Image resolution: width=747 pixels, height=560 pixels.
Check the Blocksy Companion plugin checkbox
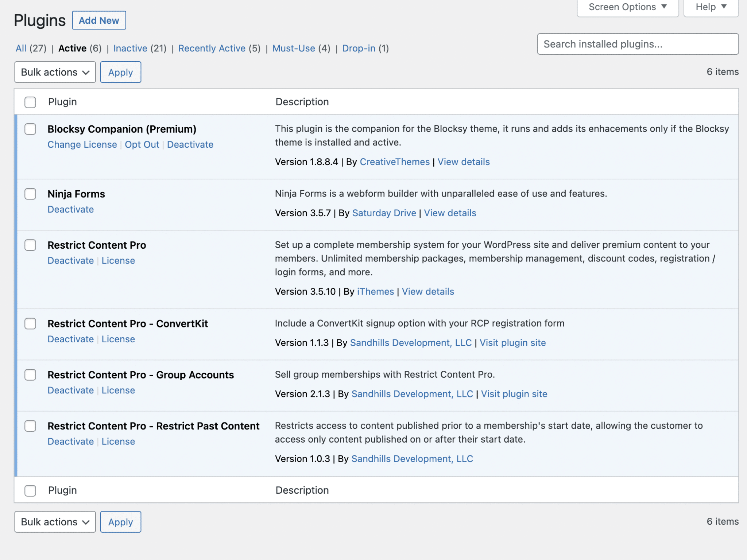coord(30,129)
